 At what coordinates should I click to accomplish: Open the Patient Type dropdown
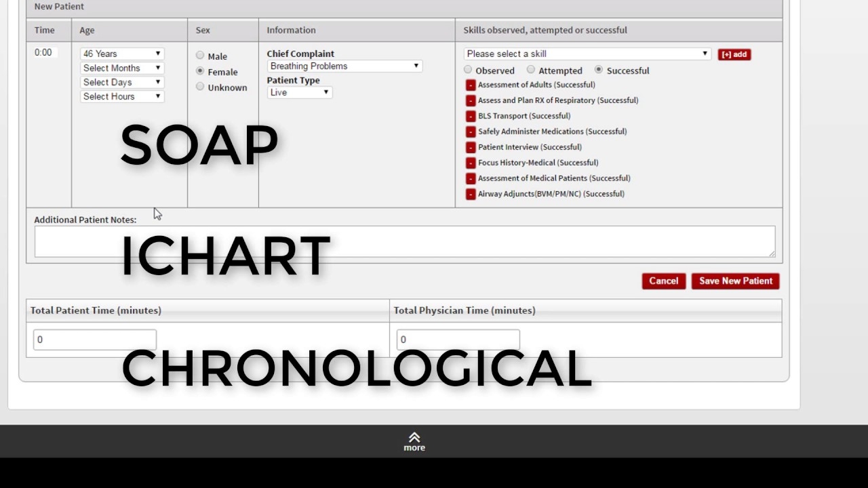tap(299, 92)
